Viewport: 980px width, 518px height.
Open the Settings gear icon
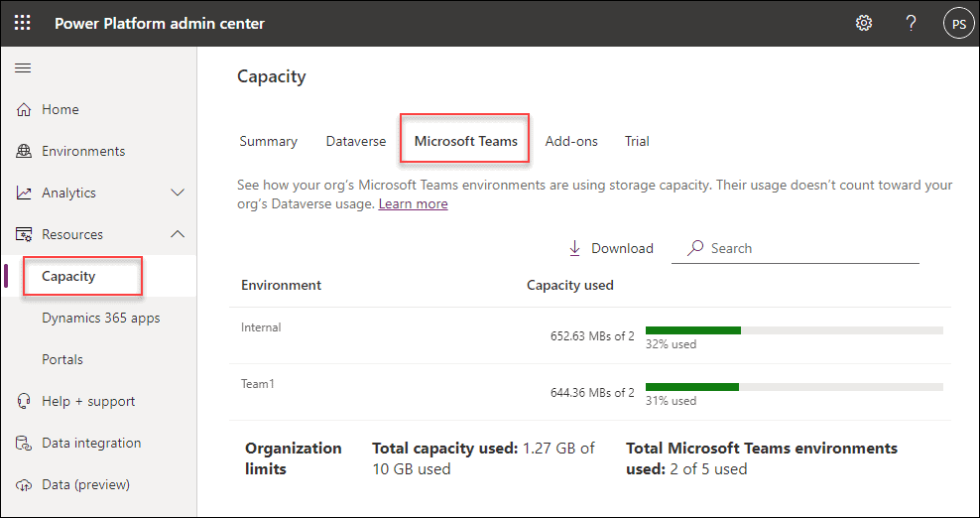[864, 23]
